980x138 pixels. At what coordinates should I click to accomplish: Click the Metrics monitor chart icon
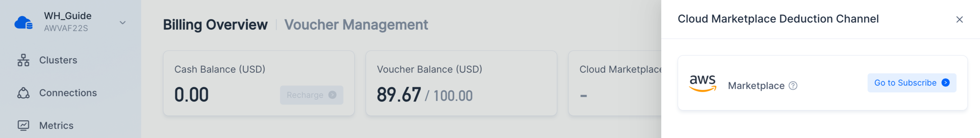[x=23, y=125]
